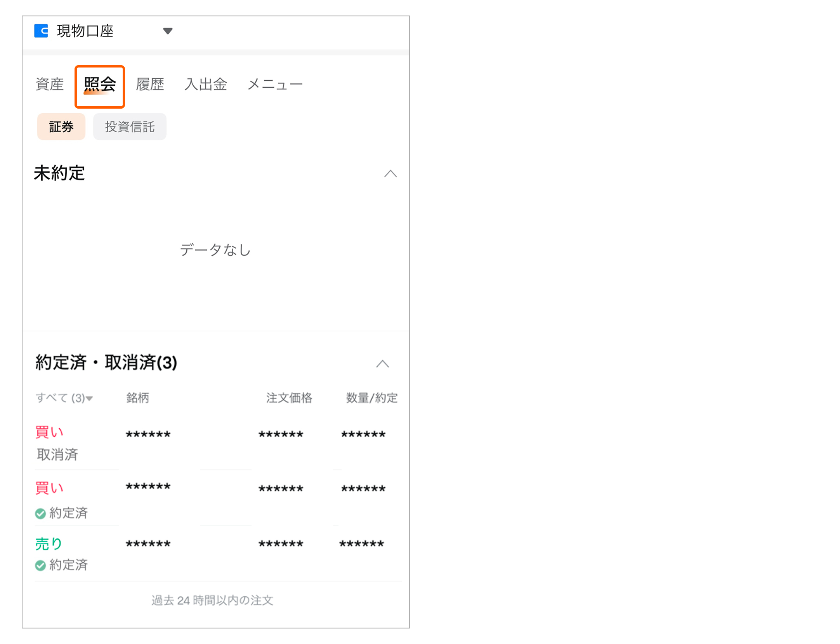Enable the 投資信託 filter chip

(130, 126)
